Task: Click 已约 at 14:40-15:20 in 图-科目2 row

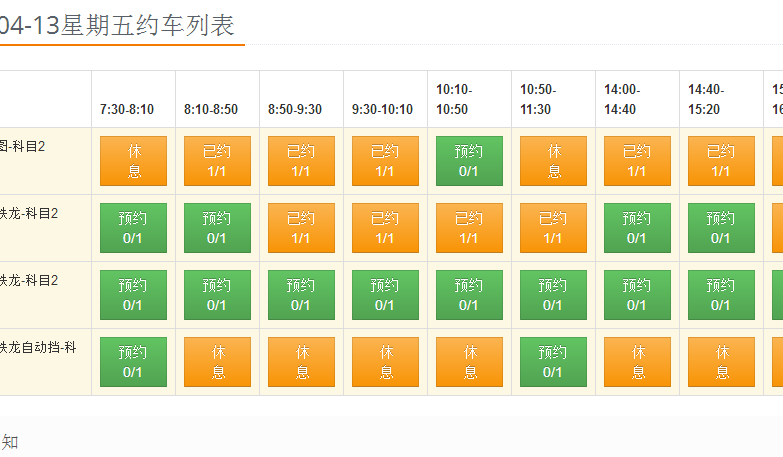Action: [721, 161]
